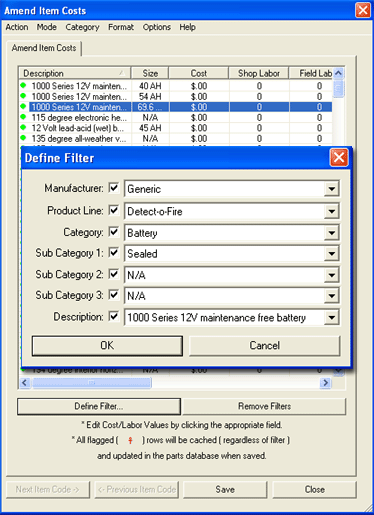The width and height of the screenshot is (374, 515).
Task: Click the green dot beside the 12 Volt lead-acid row
Action: pos(23,127)
